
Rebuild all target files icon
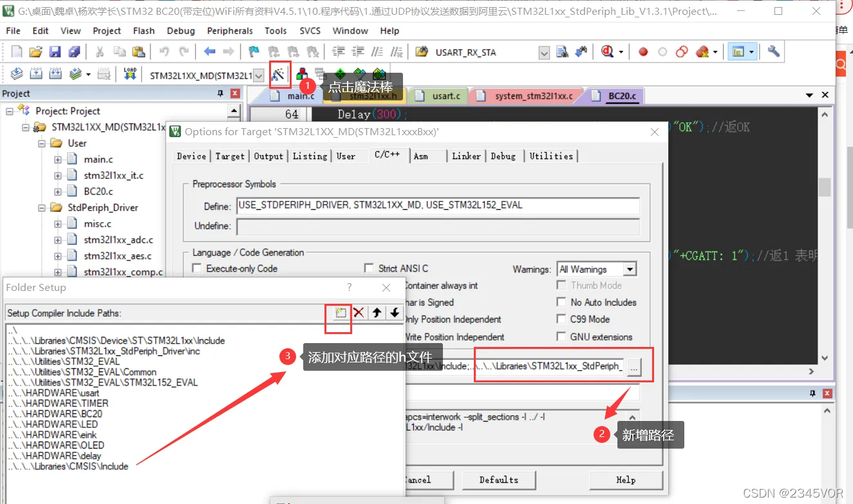(x=55, y=75)
